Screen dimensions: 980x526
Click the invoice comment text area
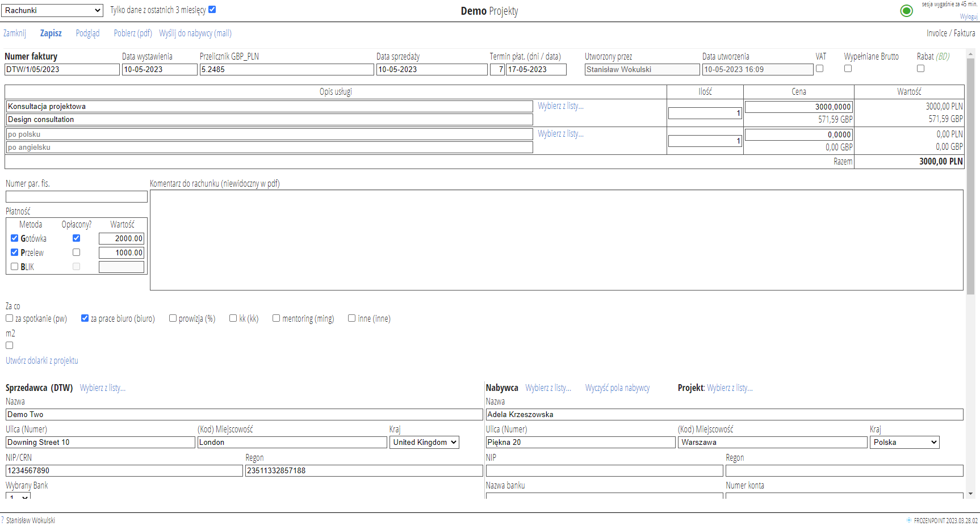pyautogui.click(x=556, y=240)
